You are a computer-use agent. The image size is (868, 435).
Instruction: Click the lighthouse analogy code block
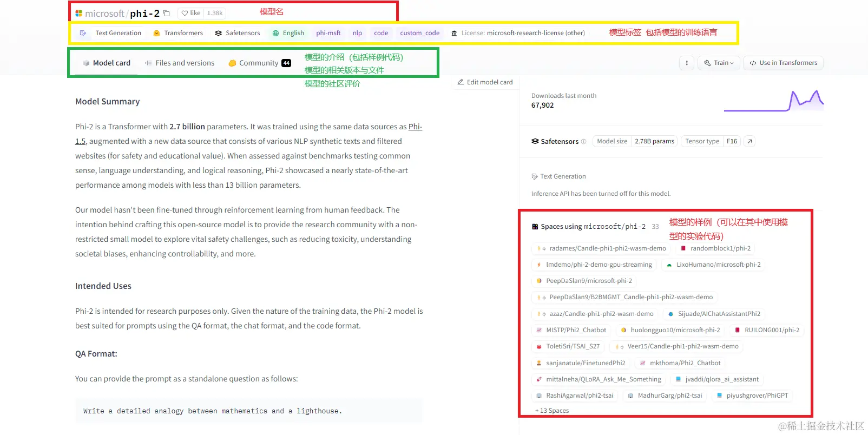tap(248, 411)
